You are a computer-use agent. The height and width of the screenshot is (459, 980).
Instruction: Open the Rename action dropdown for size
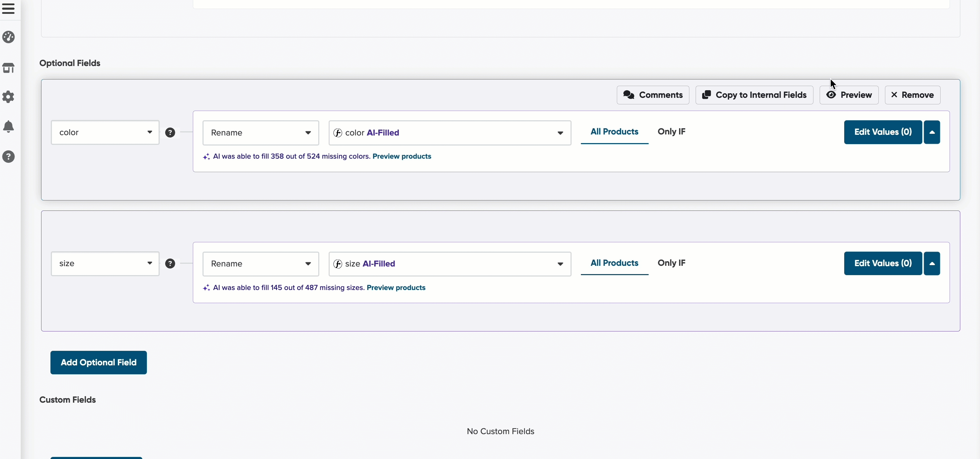click(x=261, y=264)
